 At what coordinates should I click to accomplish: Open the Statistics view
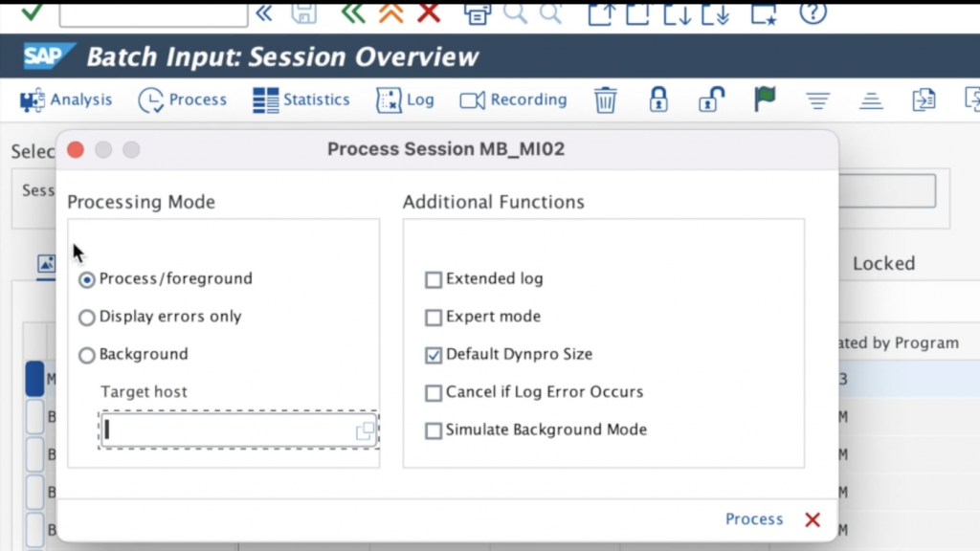(x=301, y=99)
